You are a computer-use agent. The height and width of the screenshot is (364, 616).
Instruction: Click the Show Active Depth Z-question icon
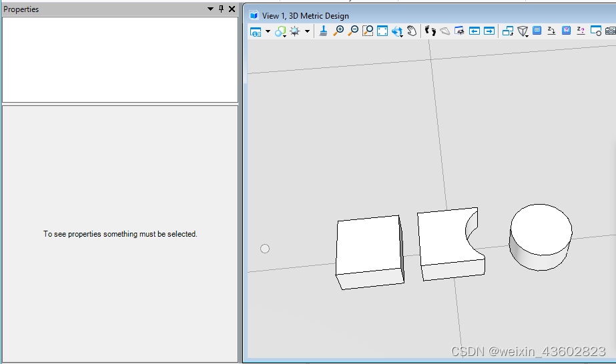(581, 31)
